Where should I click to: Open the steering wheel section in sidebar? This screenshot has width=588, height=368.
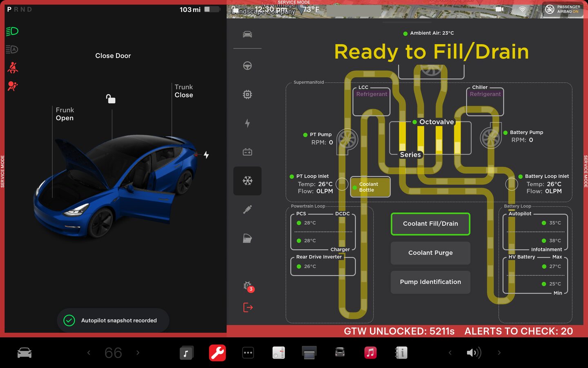(247, 66)
